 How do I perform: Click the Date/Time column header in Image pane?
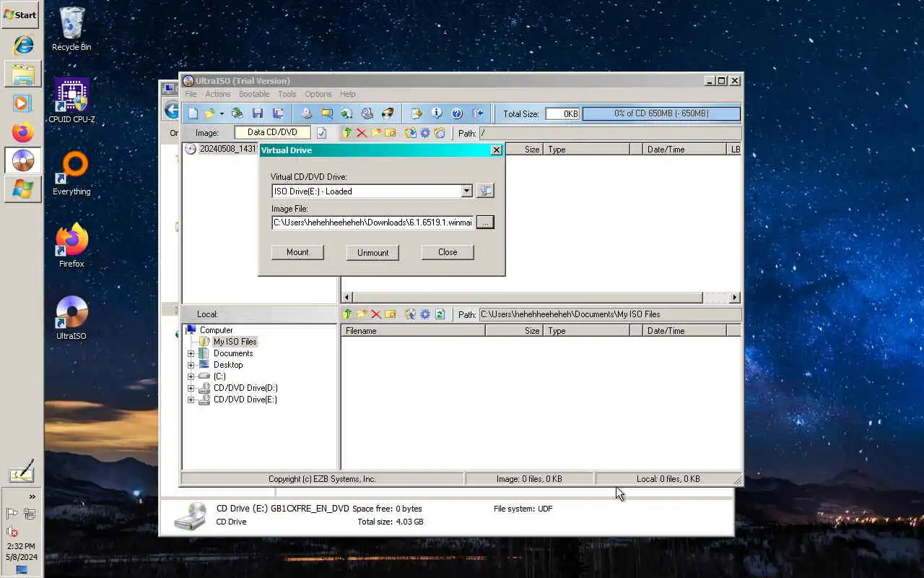click(x=684, y=149)
